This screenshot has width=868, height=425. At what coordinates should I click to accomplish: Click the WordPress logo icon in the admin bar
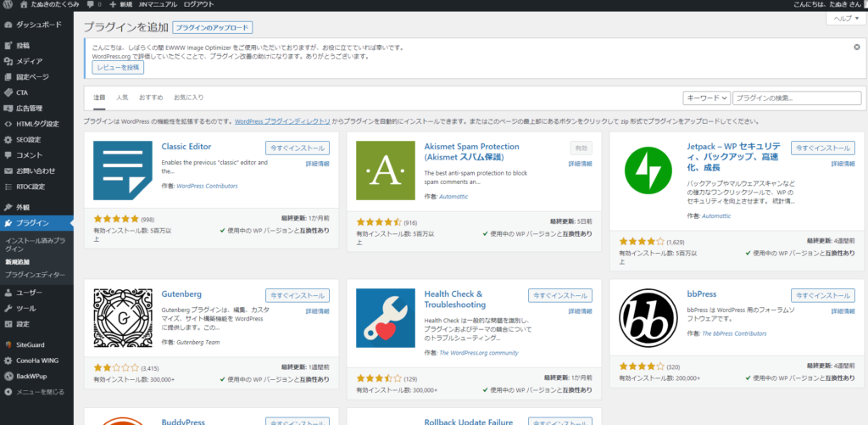(x=7, y=4)
